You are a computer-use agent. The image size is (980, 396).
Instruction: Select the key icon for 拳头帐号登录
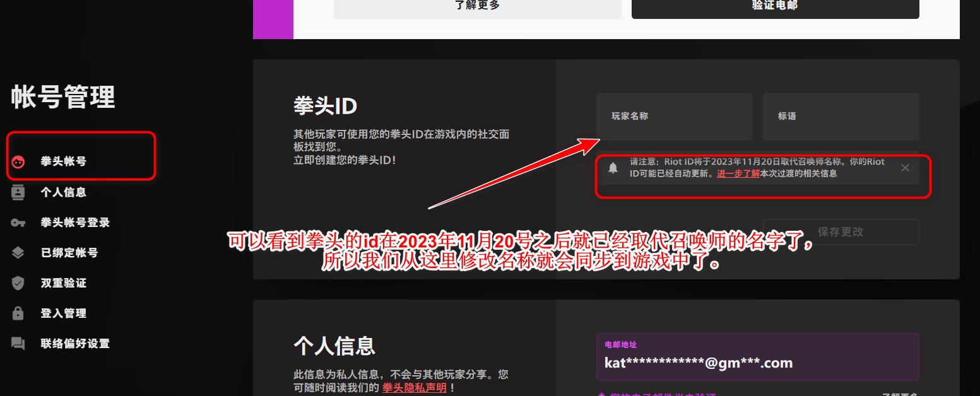18,223
